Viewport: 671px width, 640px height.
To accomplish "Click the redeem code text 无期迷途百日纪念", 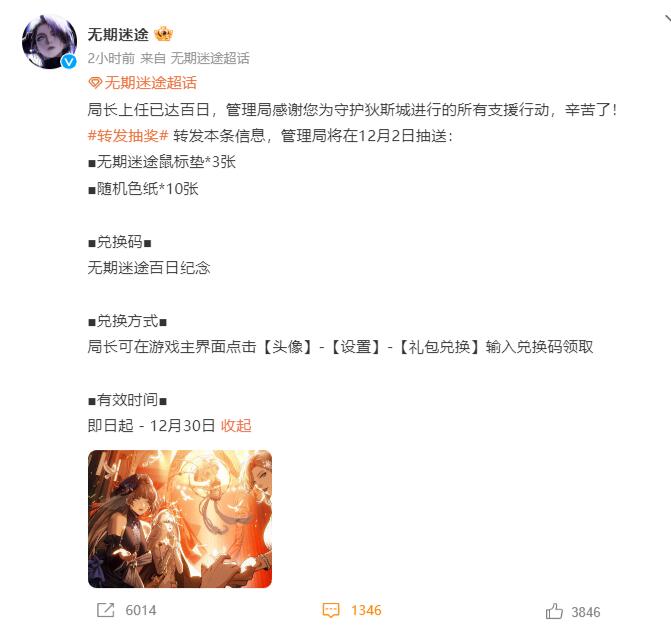I will click(x=149, y=268).
